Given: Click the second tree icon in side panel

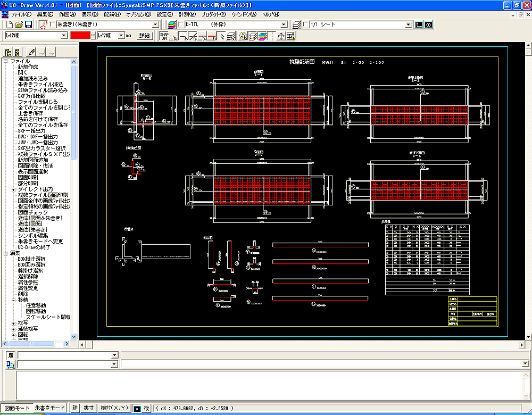Looking at the screenshot, I should (18, 52).
